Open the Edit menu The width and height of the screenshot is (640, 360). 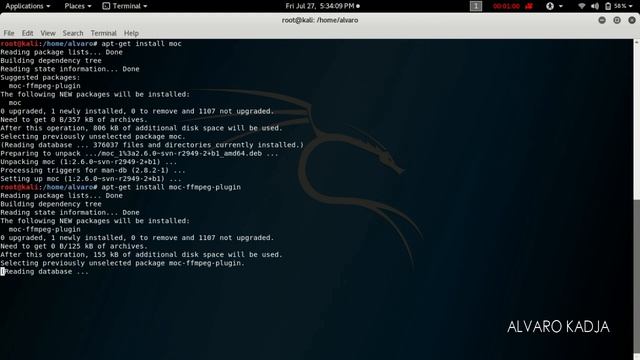pyautogui.click(x=27, y=33)
